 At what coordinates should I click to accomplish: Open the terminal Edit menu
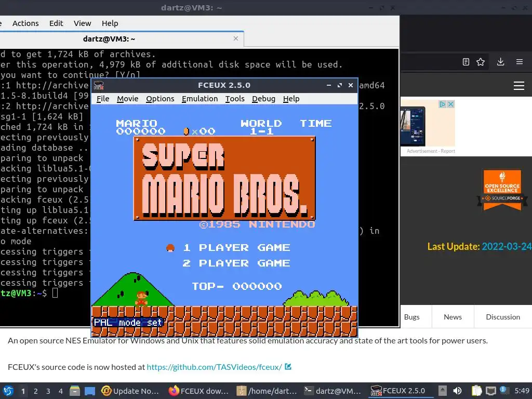tap(56, 23)
